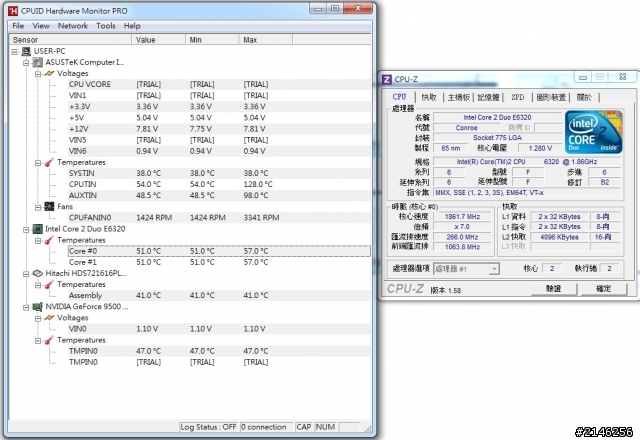Collapse the NVIDIA Temperatures group

click(x=38, y=340)
